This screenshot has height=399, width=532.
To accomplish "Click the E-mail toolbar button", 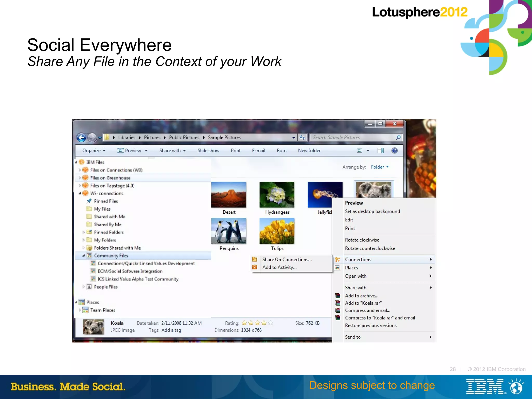I will pyautogui.click(x=258, y=151).
